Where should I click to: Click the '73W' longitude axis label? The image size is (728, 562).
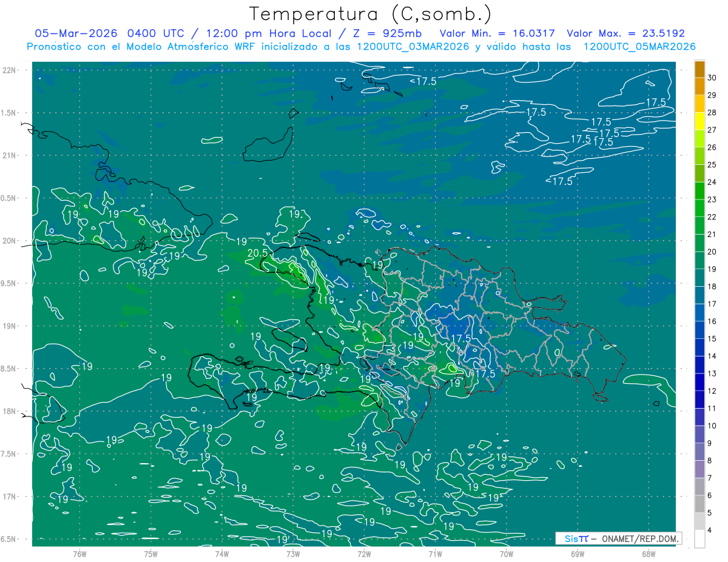point(293,554)
